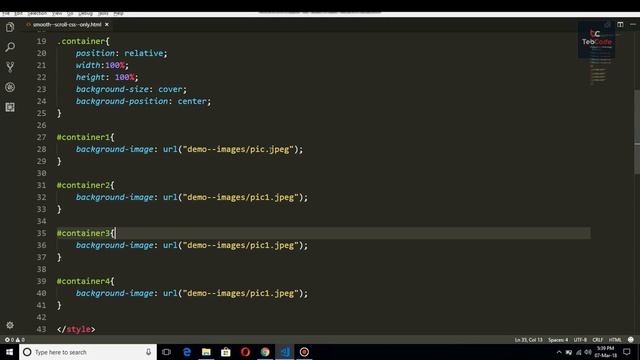This screenshot has height=360, width=640.
Task: Click the feedback smiley in status bar
Action: pyautogui.click(x=631, y=340)
